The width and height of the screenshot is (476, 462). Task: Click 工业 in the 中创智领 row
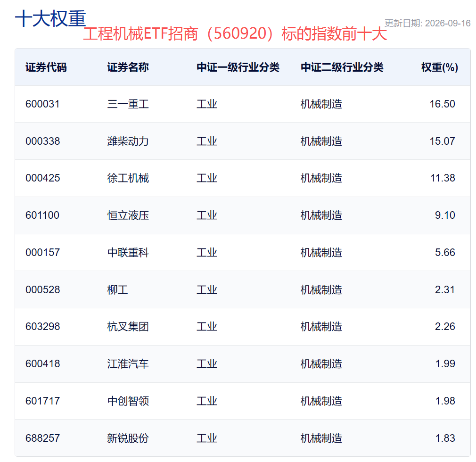[x=207, y=401]
